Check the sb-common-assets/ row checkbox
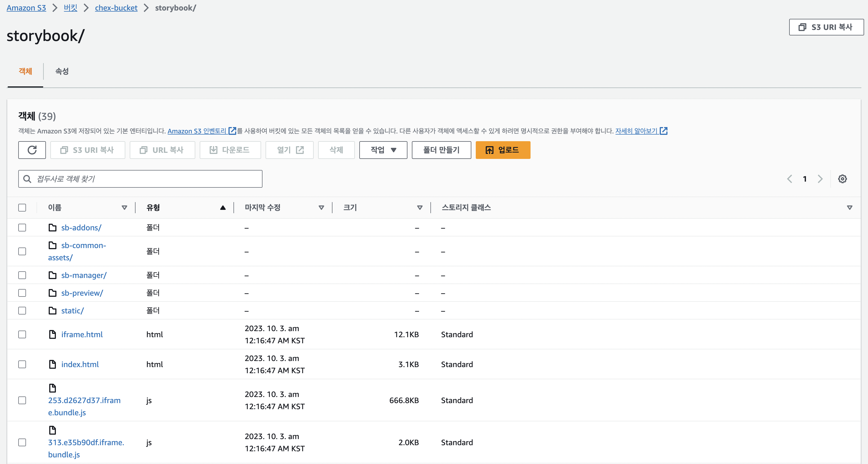The height and width of the screenshot is (464, 868). tap(22, 251)
